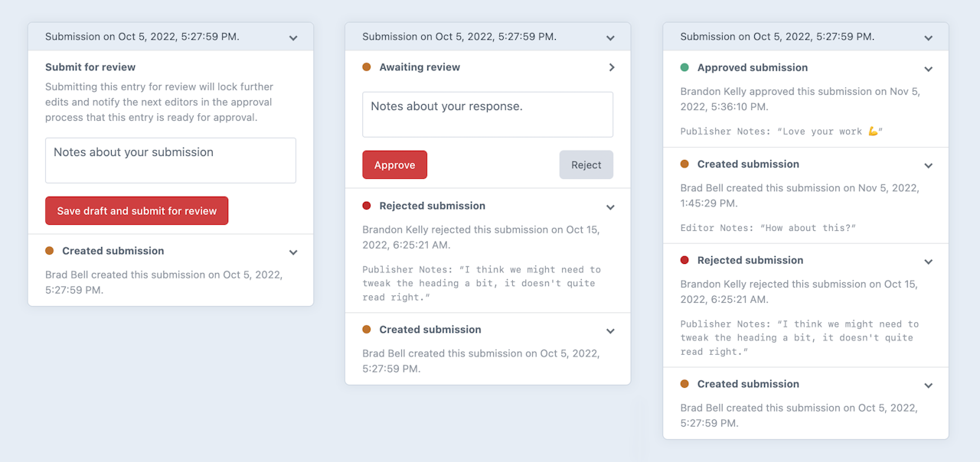Screen dimensions: 980x462
Task: Collapse the left panel's submission header
Action: click(293, 37)
